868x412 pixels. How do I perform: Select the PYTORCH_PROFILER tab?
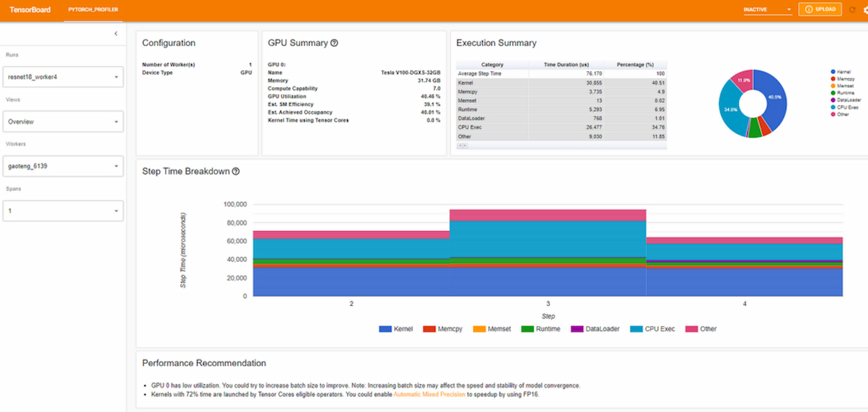tap(92, 9)
